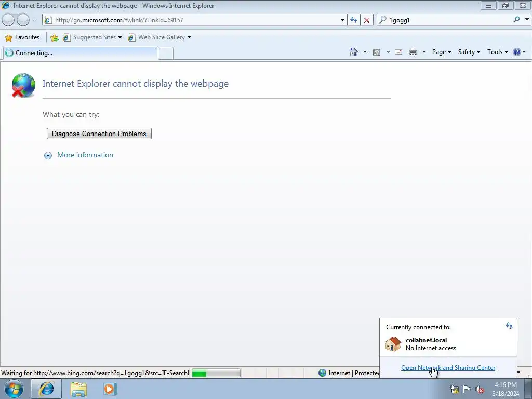The height and width of the screenshot is (399, 532).
Task: Click the Add to Favorites Bar icon
Action: click(x=54, y=37)
